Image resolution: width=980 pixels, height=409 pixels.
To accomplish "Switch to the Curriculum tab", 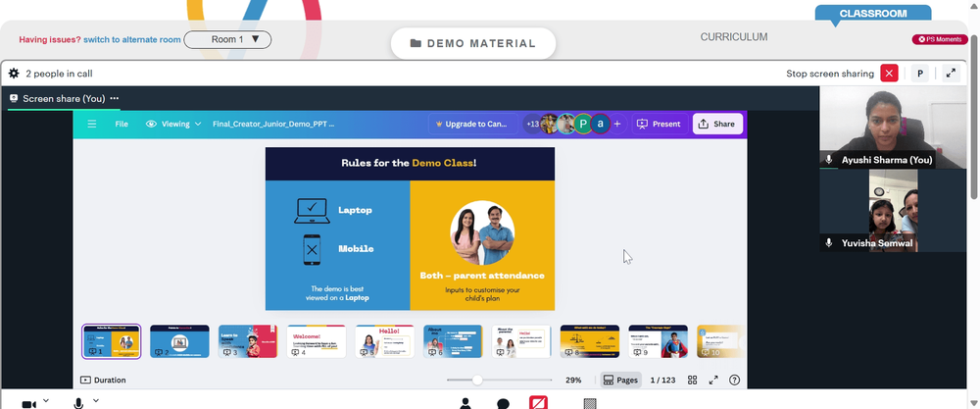I will pos(734,37).
